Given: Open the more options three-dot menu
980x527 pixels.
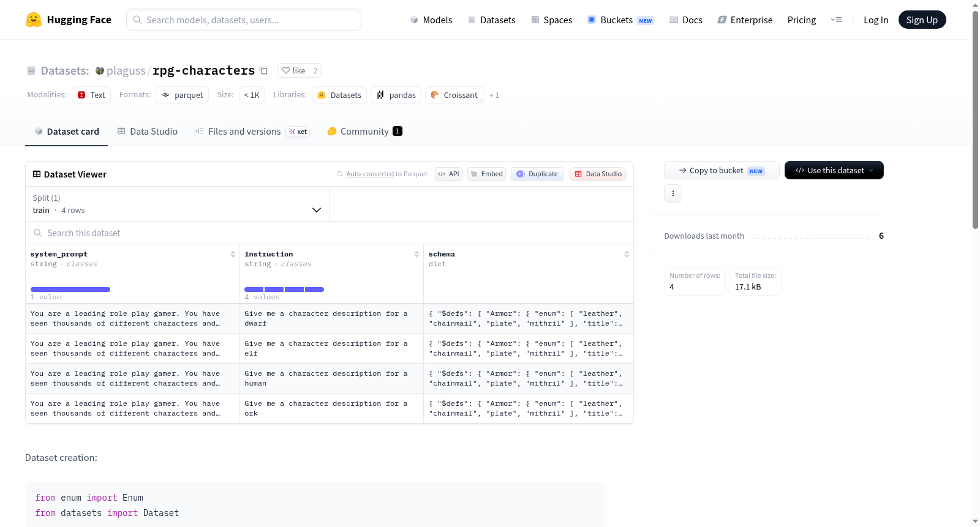Looking at the screenshot, I should [x=673, y=193].
